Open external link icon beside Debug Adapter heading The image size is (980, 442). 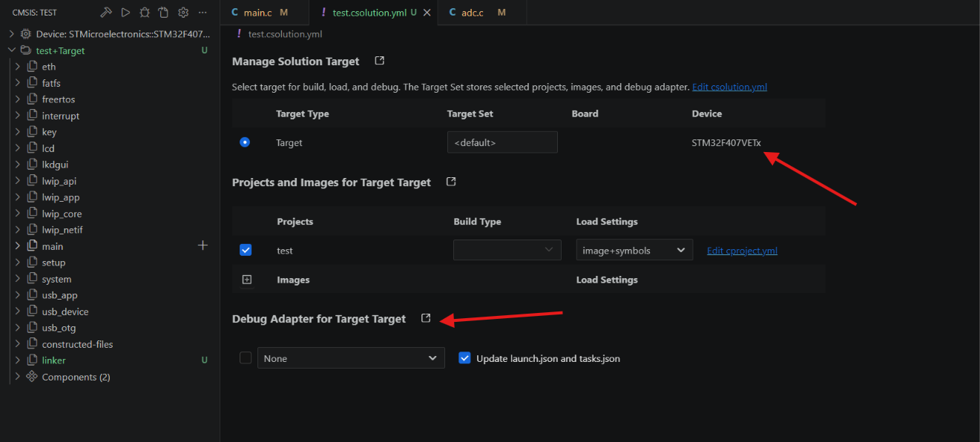click(x=426, y=318)
